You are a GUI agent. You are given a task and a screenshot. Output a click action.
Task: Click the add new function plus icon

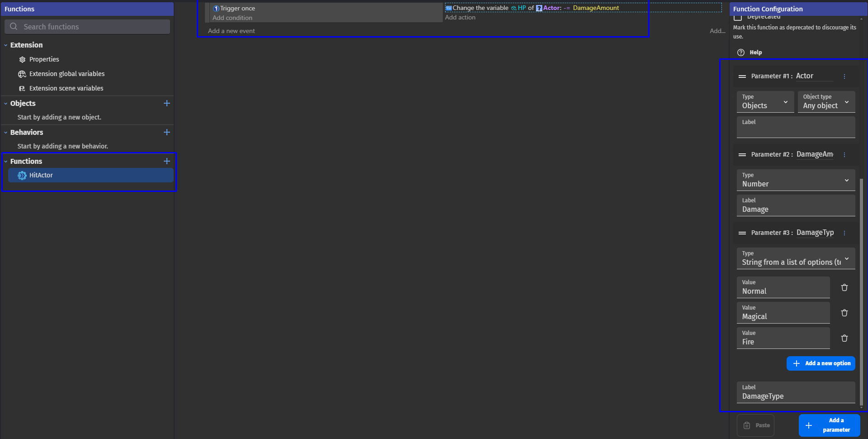click(166, 161)
